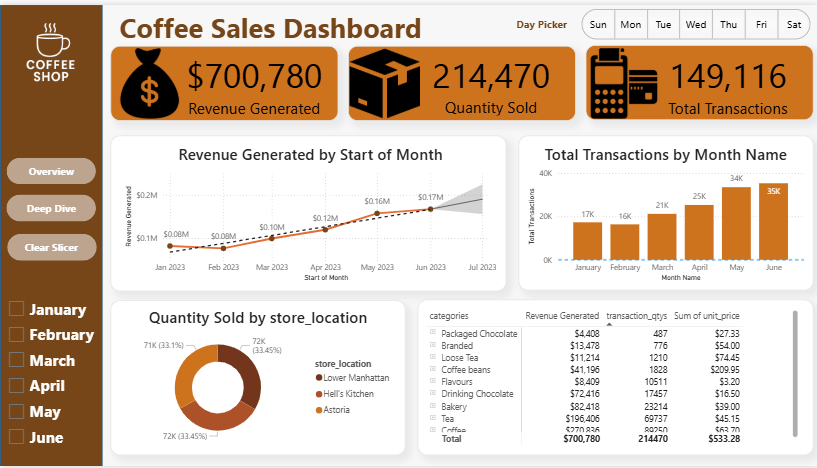Open the Overview page button
Screen dimensions: 817x468
point(51,171)
